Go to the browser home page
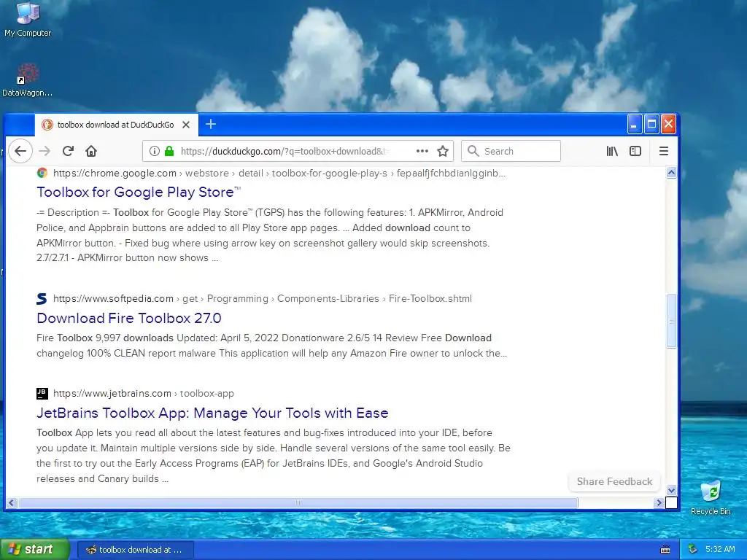 coord(91,151)
